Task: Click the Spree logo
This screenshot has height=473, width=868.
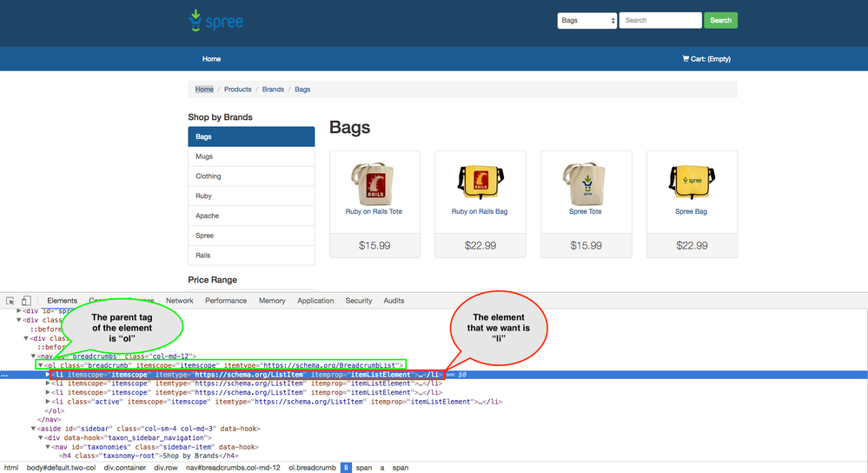Action: [x=215, y=21]
